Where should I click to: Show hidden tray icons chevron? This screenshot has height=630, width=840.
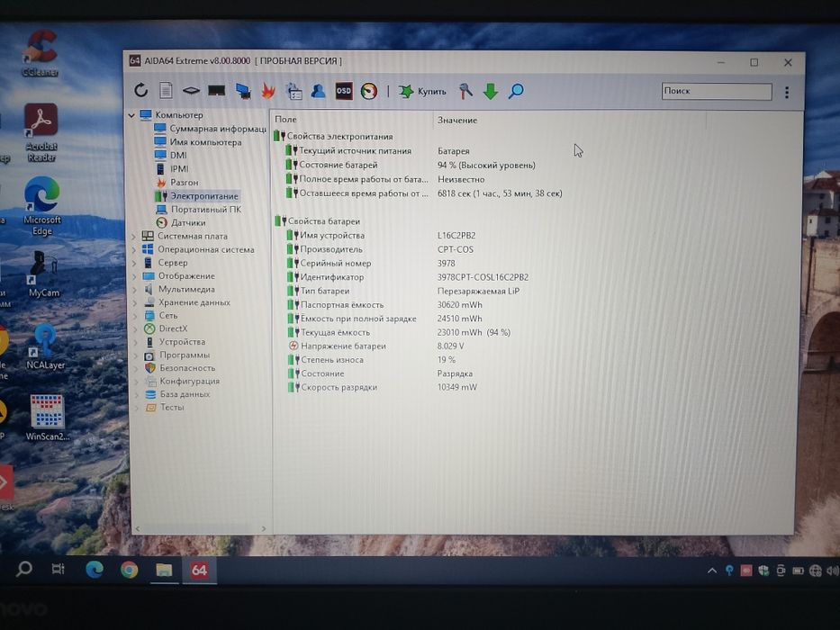click(x=712, y=571)
